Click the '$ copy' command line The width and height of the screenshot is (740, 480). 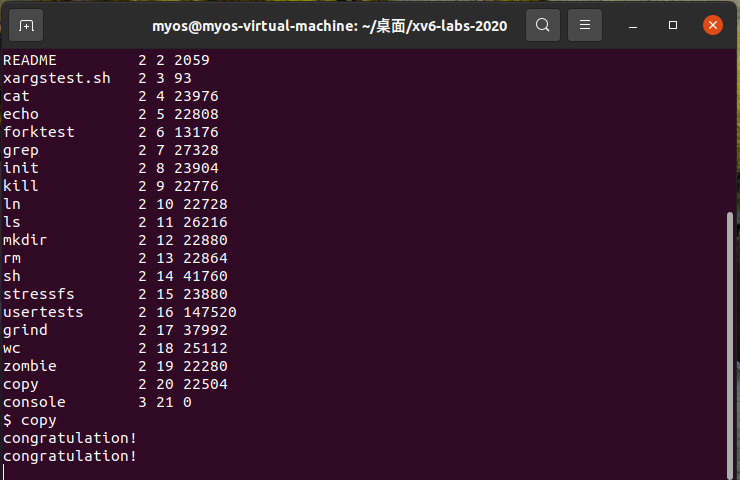[30, 420]
